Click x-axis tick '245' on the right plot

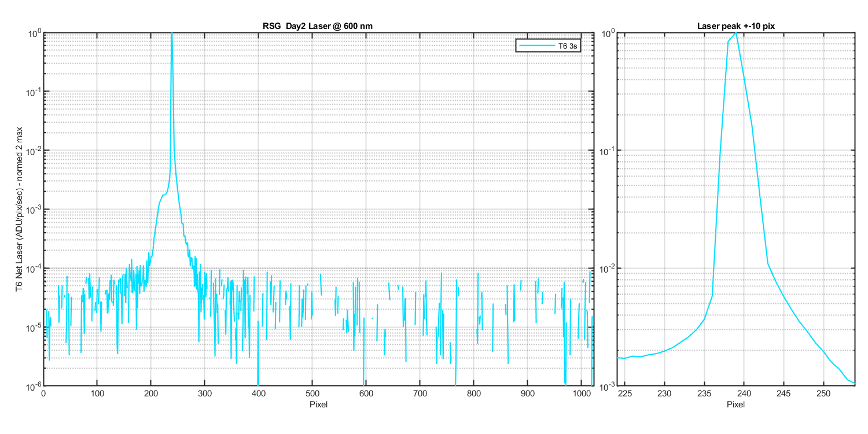[784, 393]
